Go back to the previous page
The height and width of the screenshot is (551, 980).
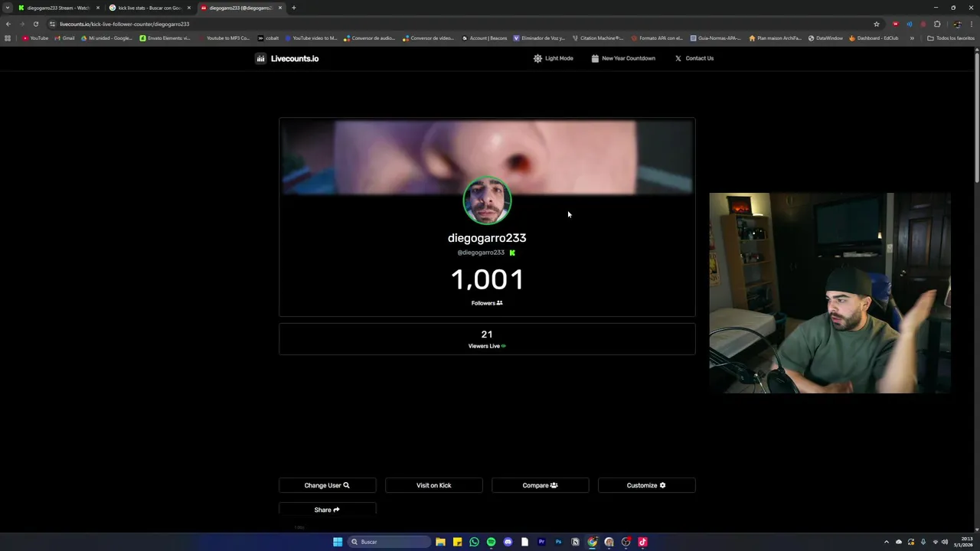pyautogui.click(x=8, y=24)
